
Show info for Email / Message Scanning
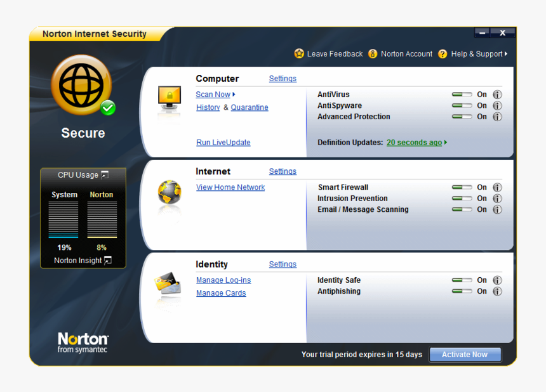(497, 209)
